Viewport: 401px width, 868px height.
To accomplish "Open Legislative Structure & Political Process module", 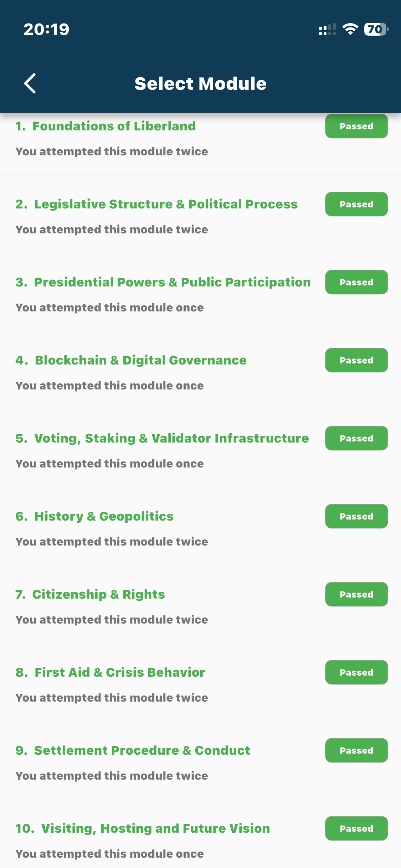I will pos(166,204).
